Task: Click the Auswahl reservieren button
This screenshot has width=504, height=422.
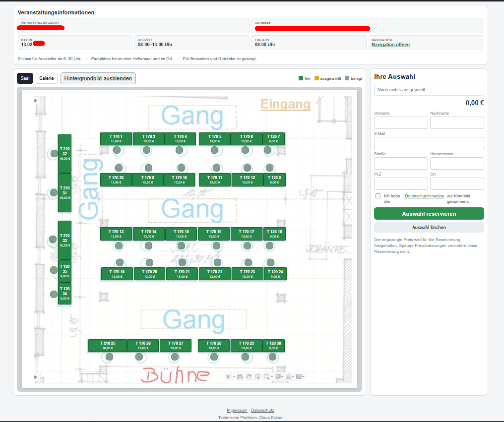Action: (429, 214)
